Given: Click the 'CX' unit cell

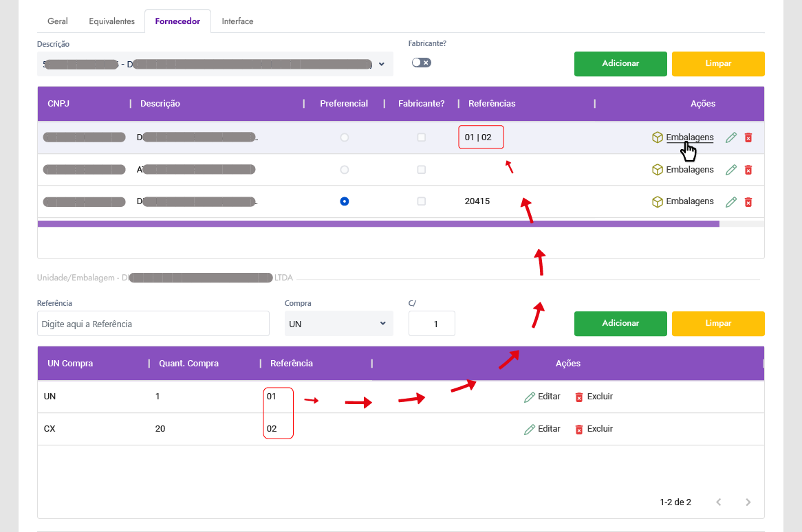Looking at the screenshot, I should [x=50, y=429].
